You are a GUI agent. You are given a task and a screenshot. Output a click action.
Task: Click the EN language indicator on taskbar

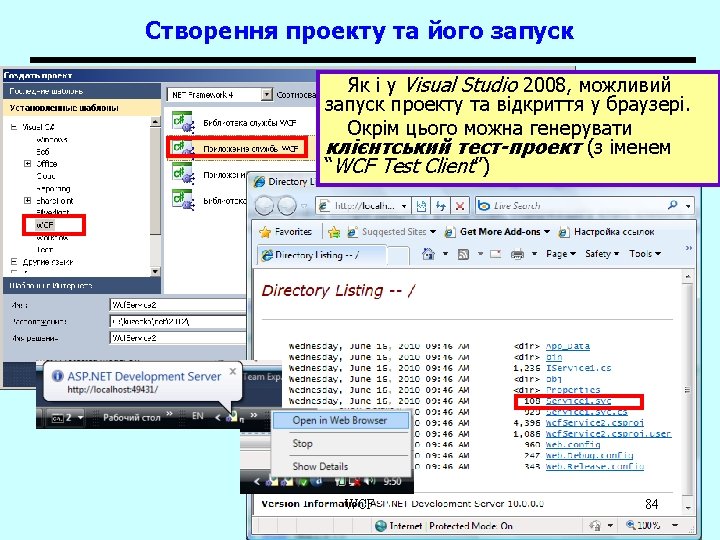pyautogui.click(x=197, y=416)
